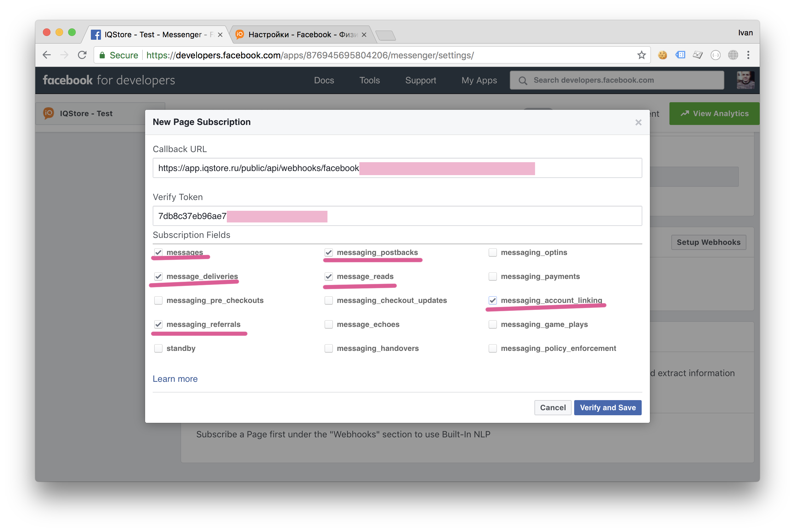The width and height of the screenshot is (795, 532).
Task: Enable standby checkbox
Action: [158, 348]
